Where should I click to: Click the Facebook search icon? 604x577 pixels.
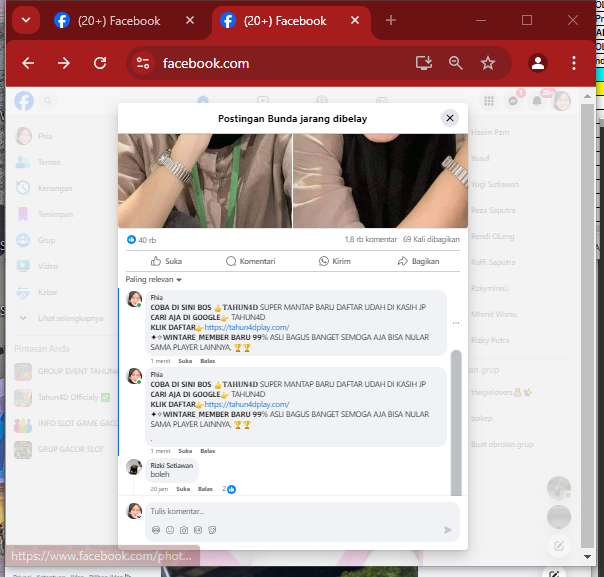[48, 101]
